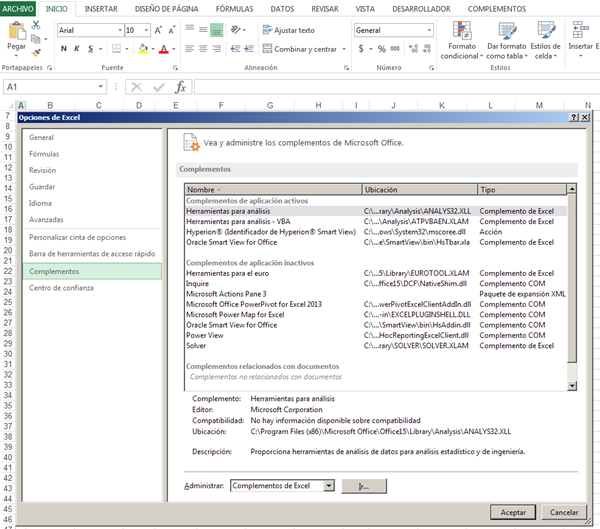Click Dar formato como tabla icon
600x529 pixels.
tap(506, 31)
